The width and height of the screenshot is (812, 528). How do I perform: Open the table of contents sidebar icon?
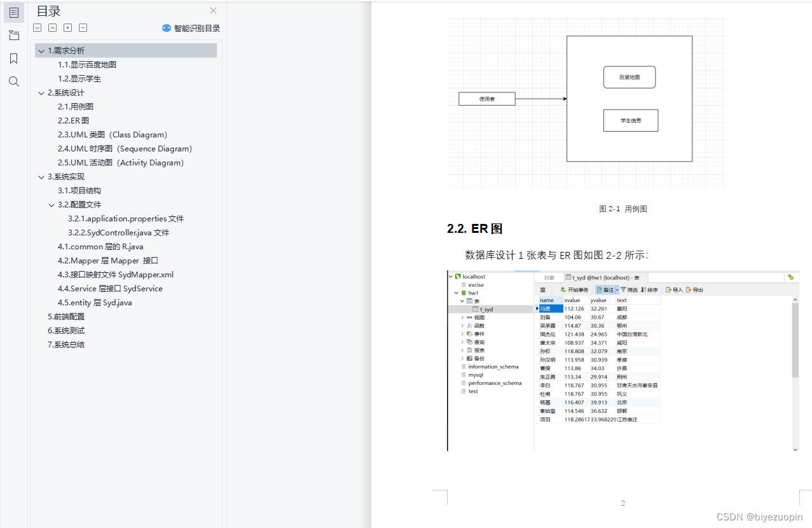coord(14,12)
